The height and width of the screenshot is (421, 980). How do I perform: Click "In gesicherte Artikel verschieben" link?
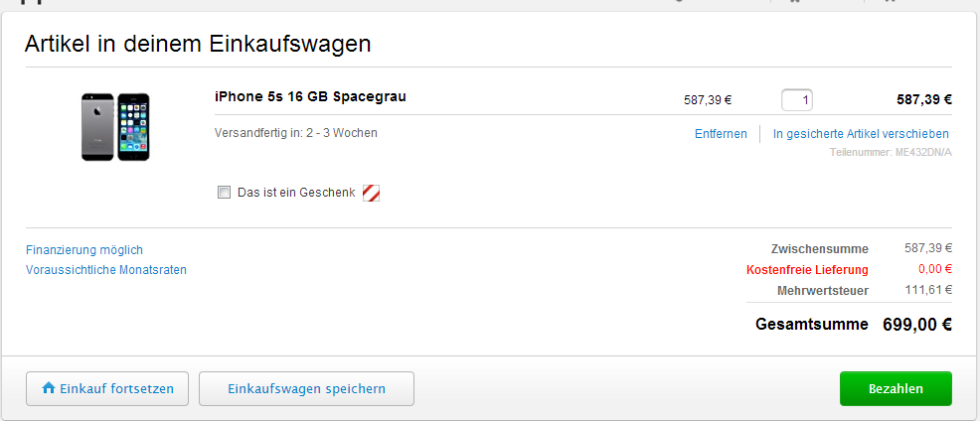tap(861, 134)
